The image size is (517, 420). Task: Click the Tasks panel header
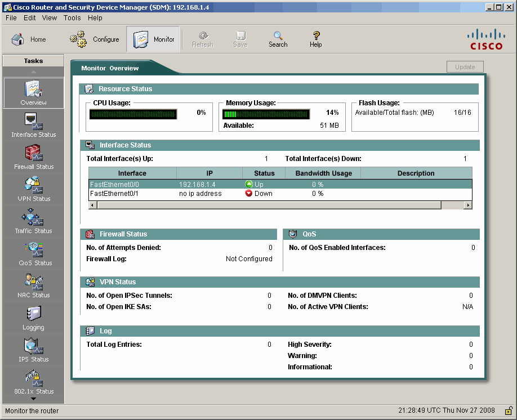(x=33, y=61)
